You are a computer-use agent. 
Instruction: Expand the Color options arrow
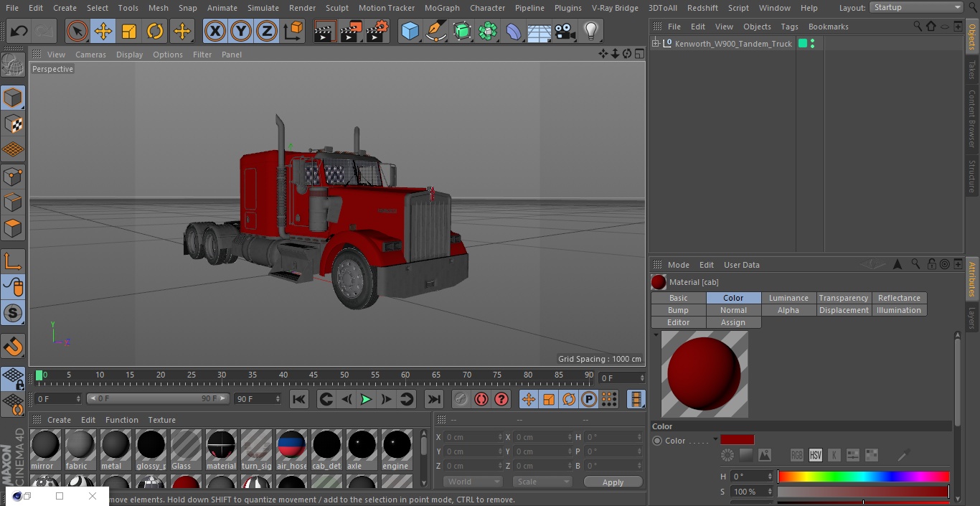715,440
